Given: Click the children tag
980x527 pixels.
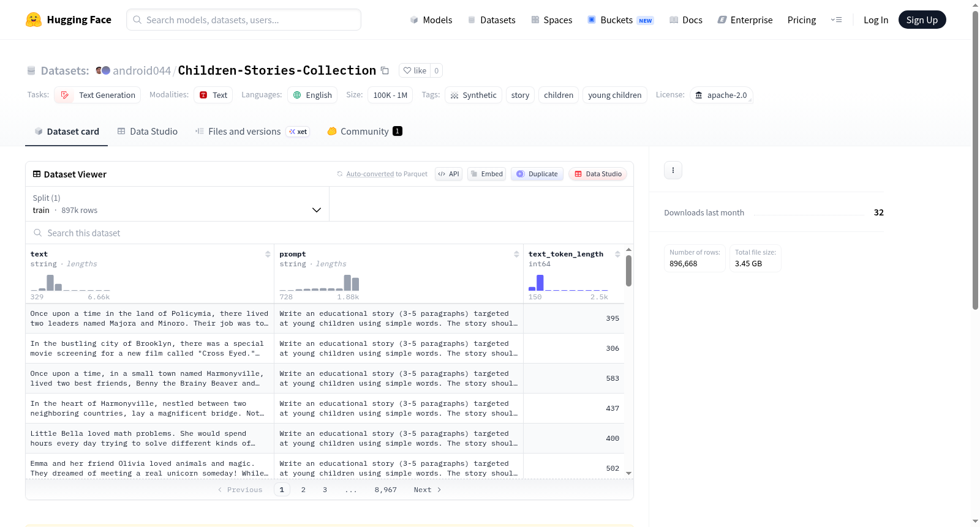Looking at the screenshot, I should pos(559,95).
